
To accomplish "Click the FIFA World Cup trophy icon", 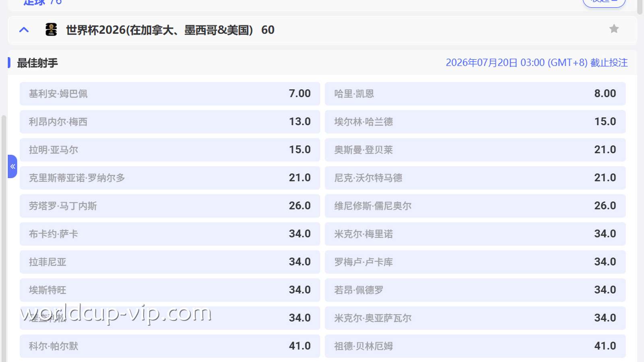I will [51, 29].
